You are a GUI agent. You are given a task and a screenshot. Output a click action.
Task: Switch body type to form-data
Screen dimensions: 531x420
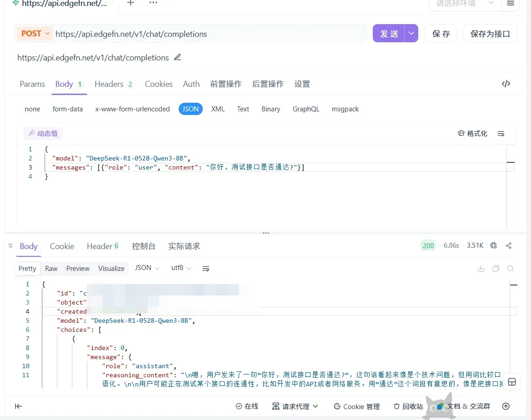pos(68,109)
